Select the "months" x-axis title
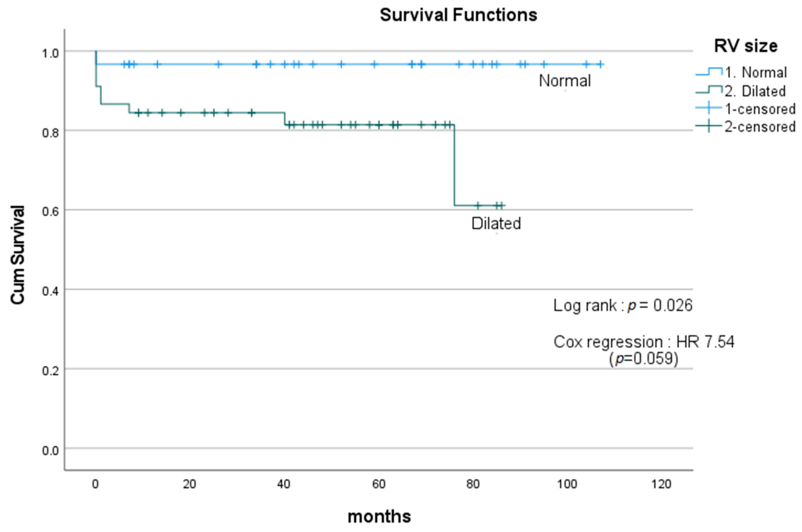 (379, 516)
